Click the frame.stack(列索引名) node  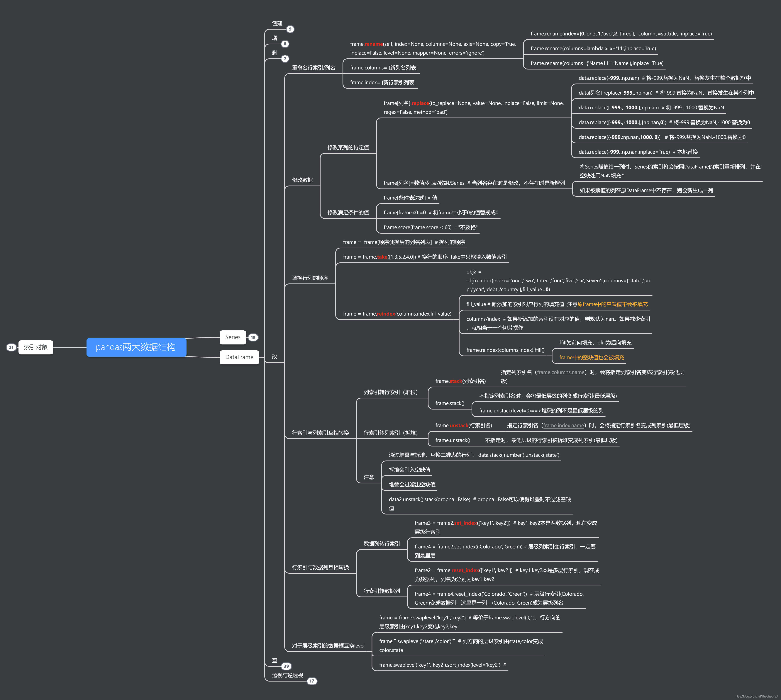(x=460, y=381)
